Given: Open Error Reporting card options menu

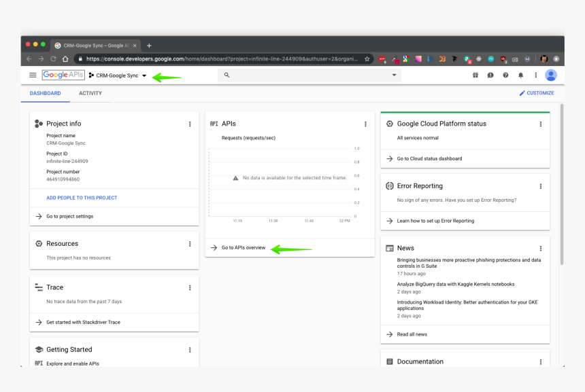Looking at the screenshot, I should pyautogui.click(x=541, y=186).
